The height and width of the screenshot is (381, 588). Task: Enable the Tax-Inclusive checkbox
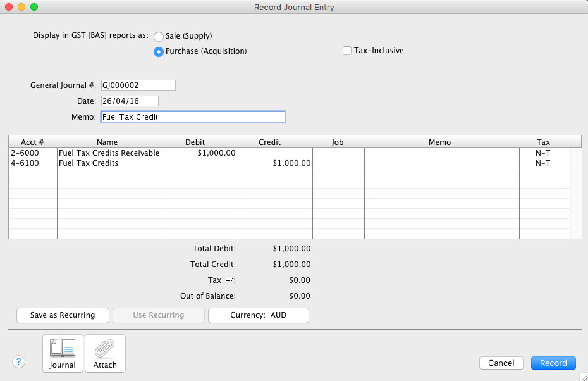click(x=346, y=51)
